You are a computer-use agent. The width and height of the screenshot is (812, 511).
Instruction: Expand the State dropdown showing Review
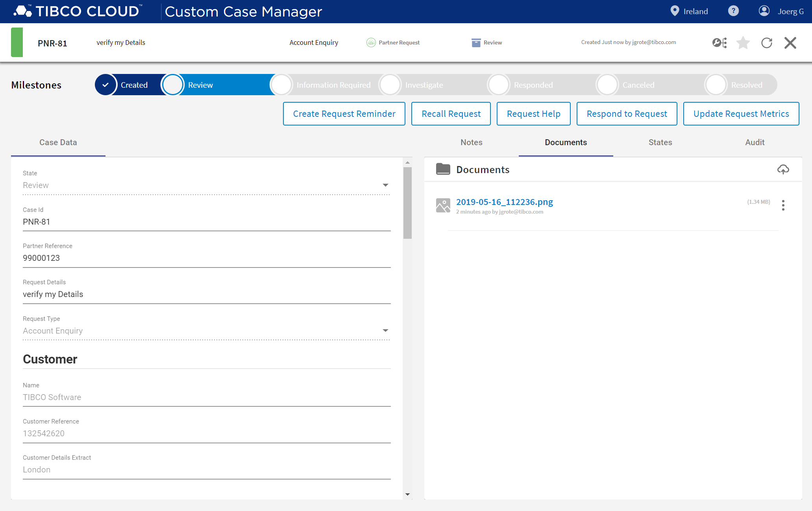206,185
